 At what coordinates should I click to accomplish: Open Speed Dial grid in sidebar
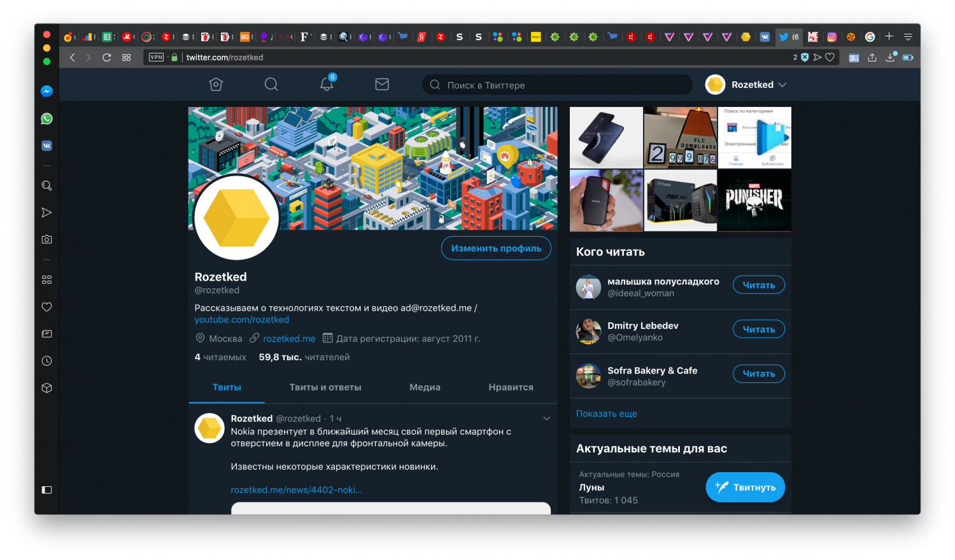click(46, 280)
